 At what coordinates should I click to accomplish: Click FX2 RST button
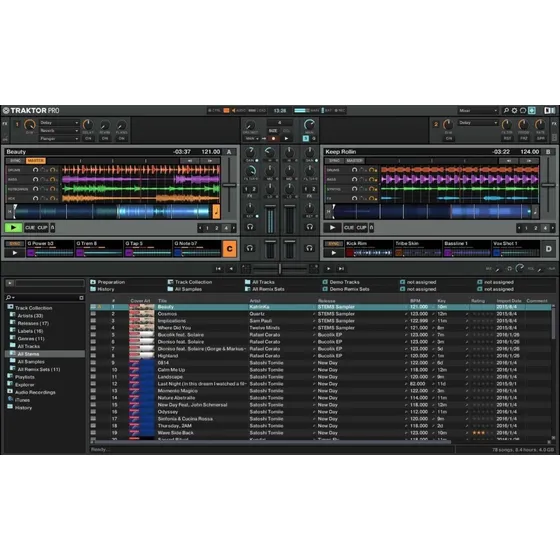click(507, 139)
